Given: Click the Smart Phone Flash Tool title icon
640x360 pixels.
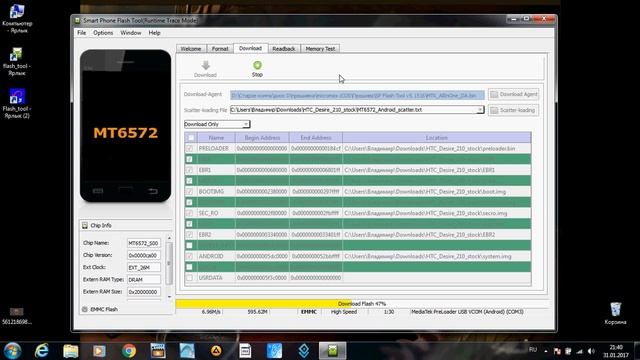Looking at the screenshot, I should pos(77,20).
